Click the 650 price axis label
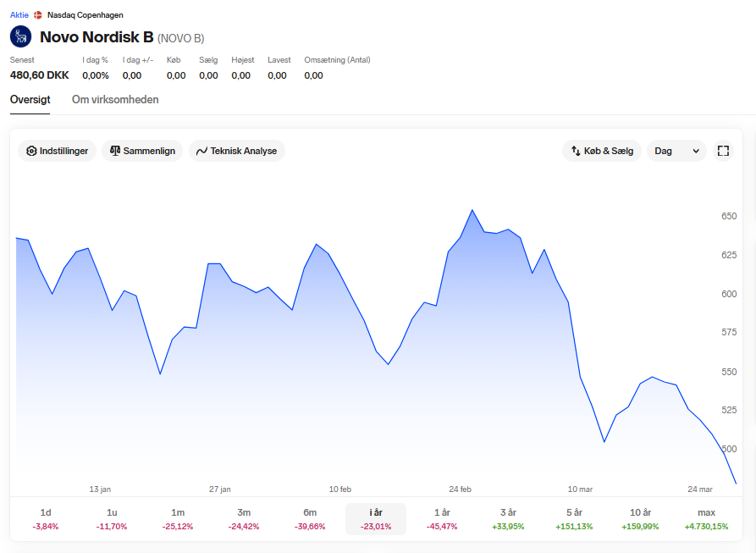The width and height of the screenshot is (756, 553). coord(729,216)
